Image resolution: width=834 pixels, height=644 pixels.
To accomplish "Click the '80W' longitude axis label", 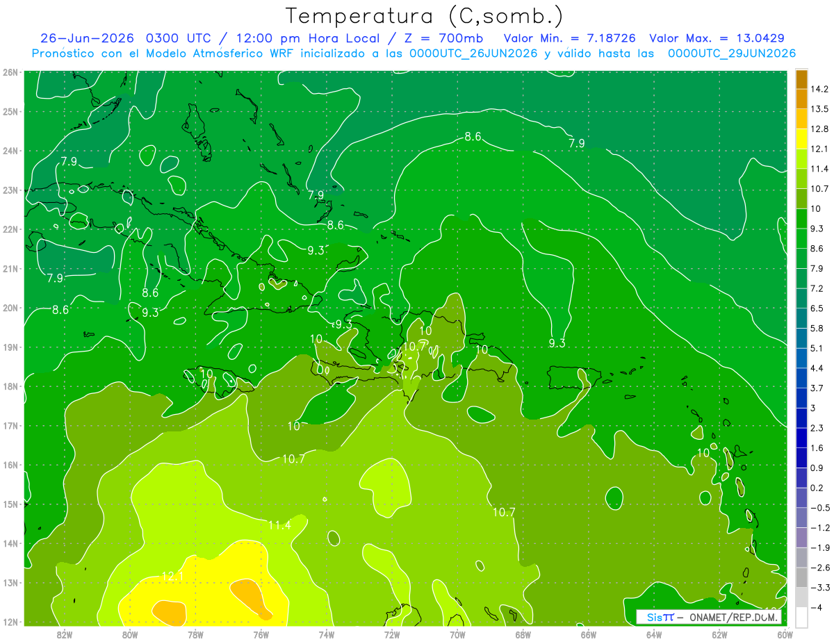I will point(130,634).
